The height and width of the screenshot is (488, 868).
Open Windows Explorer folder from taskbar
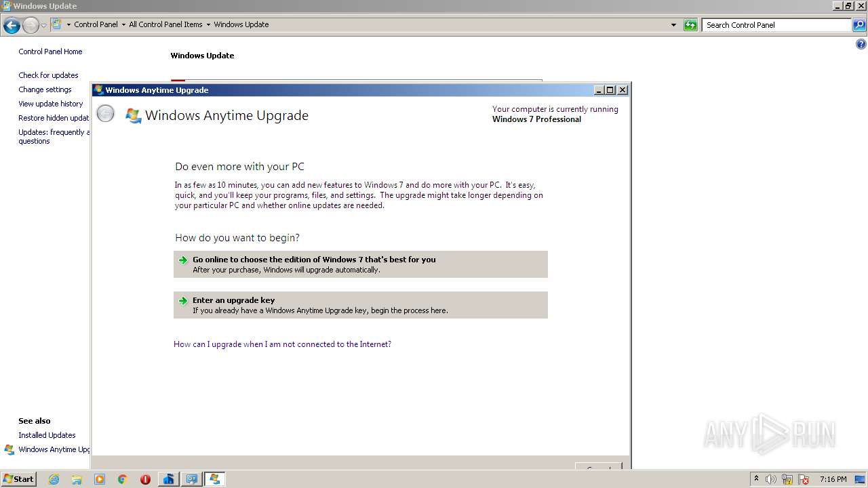77,479
